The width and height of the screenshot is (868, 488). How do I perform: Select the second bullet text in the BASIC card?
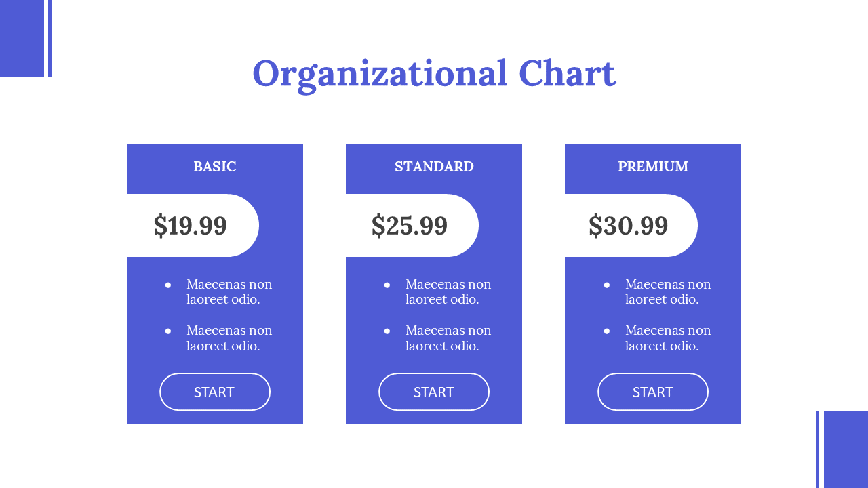point(229,338)
